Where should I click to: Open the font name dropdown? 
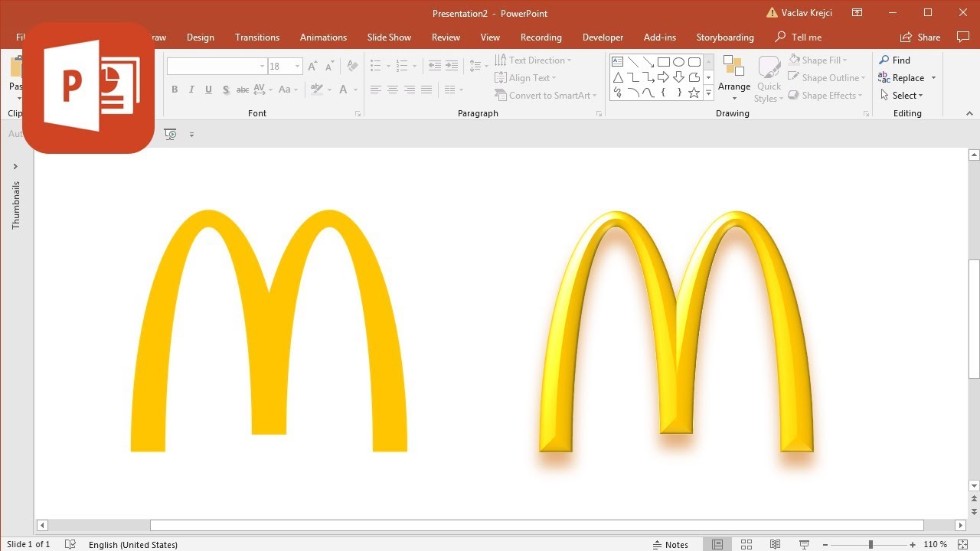click(262, 67)
